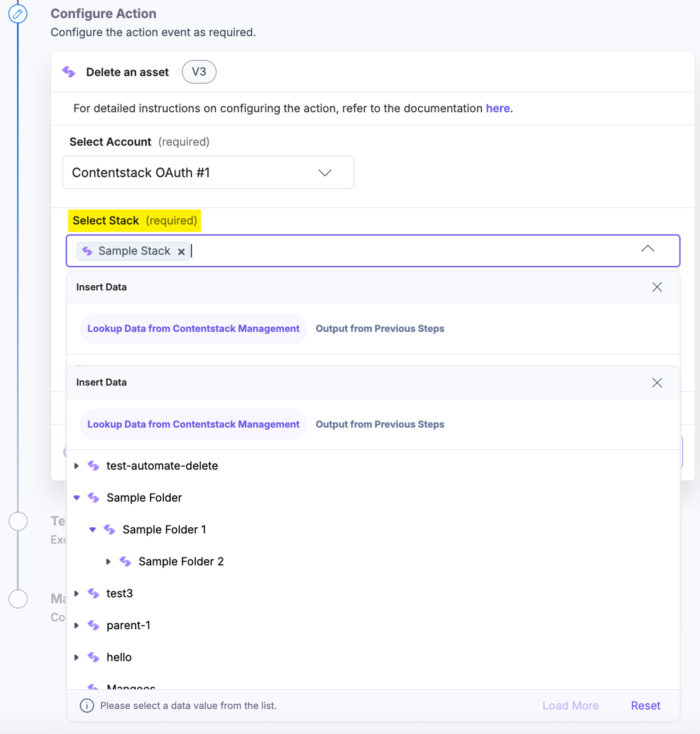Image resolution: width=700 pixels, height=734 pixels.
Task: Click the Contentstack icon beside hello
Action: (x=93, y=657)
